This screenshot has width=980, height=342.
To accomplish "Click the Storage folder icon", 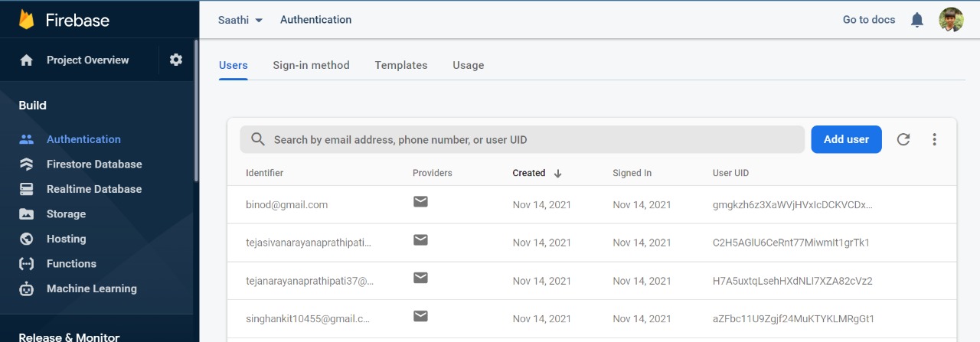I will 27,214.
